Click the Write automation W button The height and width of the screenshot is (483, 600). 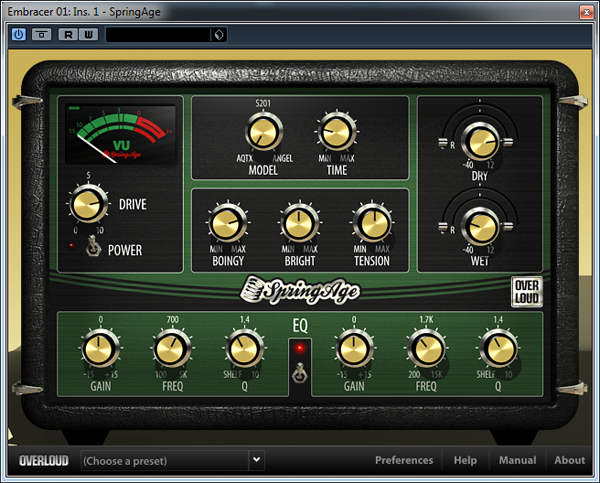88,34
